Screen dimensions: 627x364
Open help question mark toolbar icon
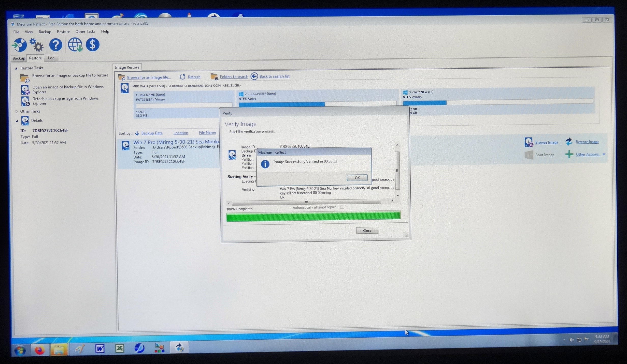(55, 45)
